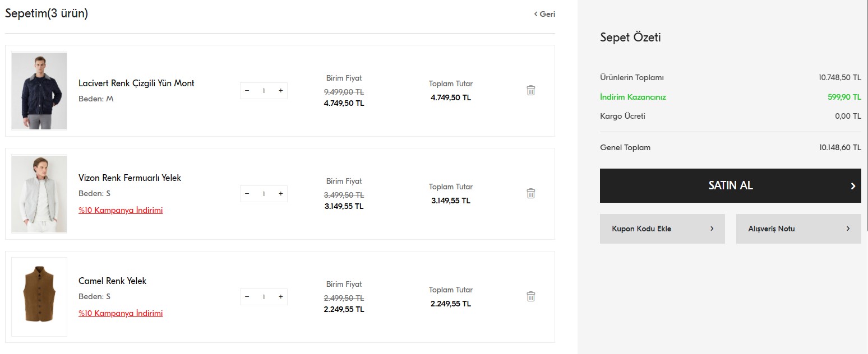View the Vizon Fermuarlı Yelek product image
The image size is (868, 354).
[39, 194]
